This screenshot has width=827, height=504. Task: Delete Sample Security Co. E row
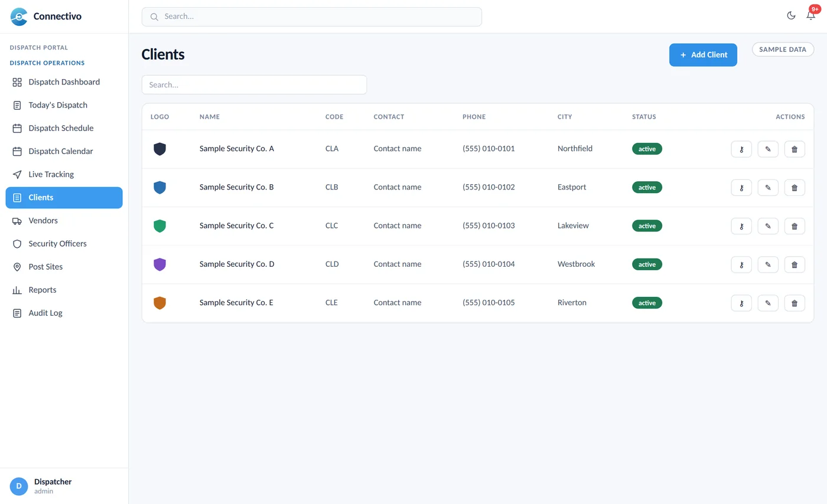795,303
